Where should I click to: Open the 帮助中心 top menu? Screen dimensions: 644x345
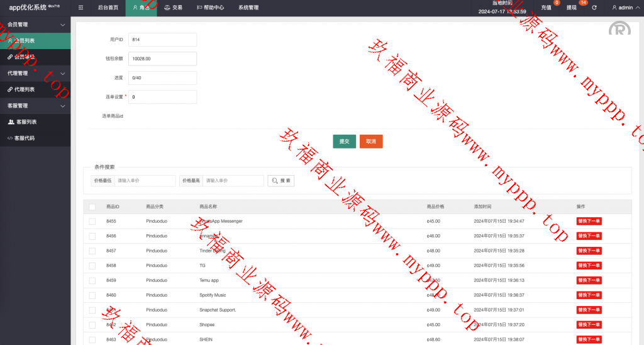(209, 8)
